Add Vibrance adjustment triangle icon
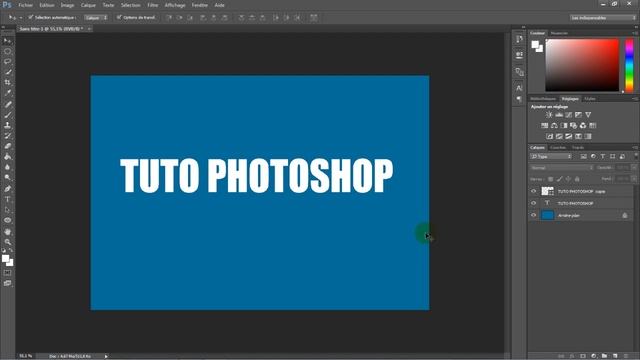 point(588,115)
